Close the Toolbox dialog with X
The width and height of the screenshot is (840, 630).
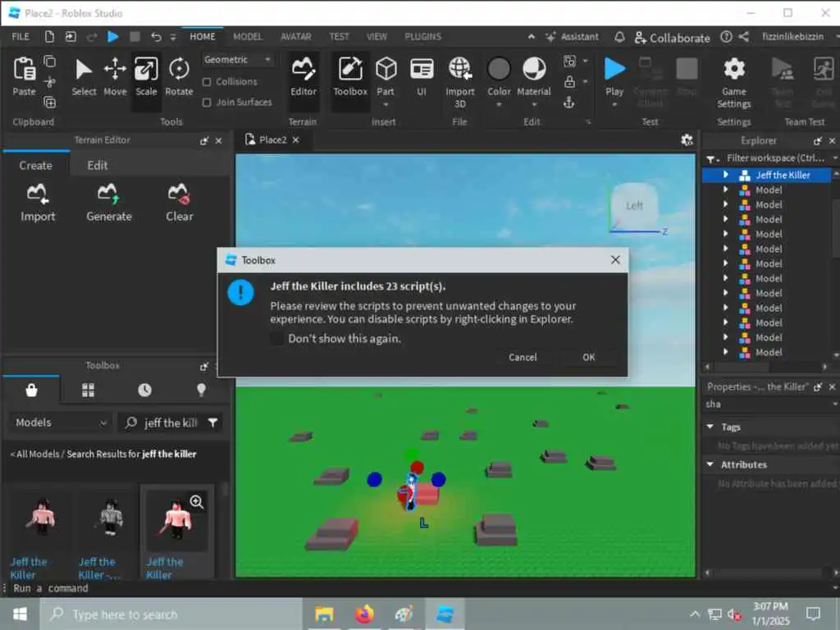615,260
